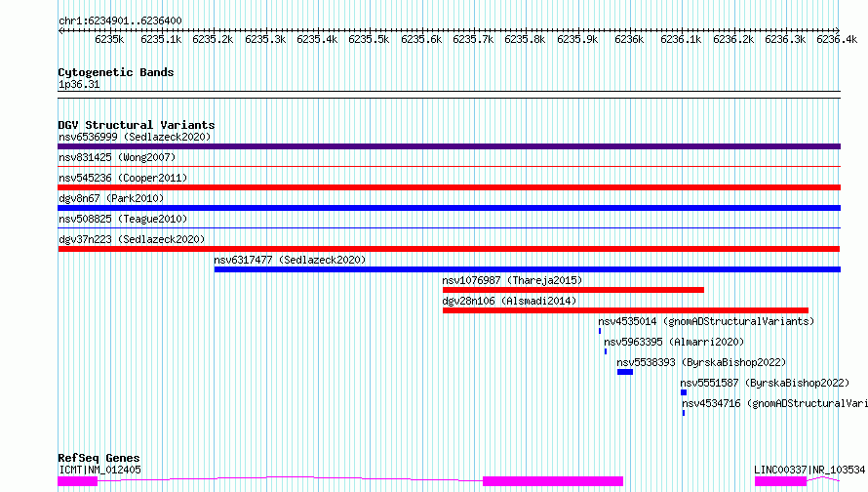
Task: Click the nsv5963395 small blue marker
Action: click(606, 351)
